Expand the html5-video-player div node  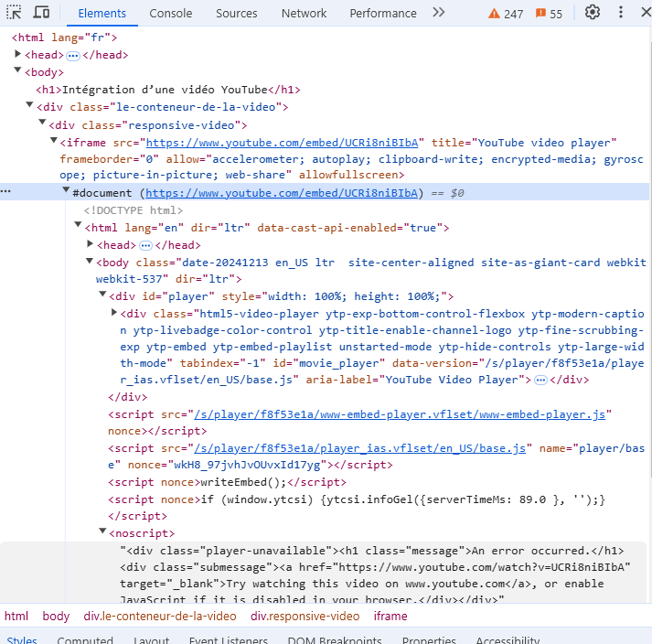point(113,314)
